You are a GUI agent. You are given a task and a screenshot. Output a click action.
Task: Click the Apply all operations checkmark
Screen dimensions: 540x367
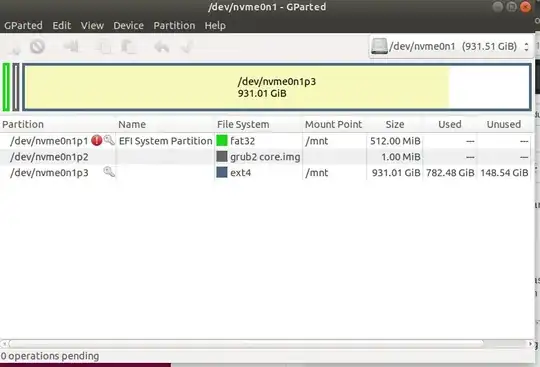coord(188,47)
